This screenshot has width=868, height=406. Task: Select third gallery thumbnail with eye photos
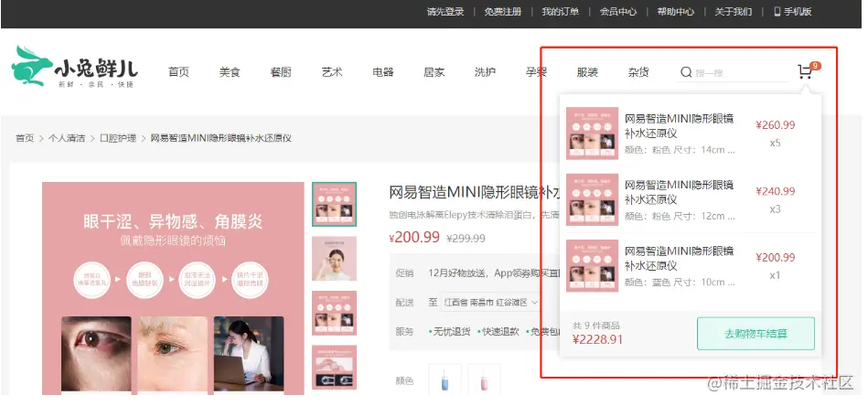pos(335,313)
